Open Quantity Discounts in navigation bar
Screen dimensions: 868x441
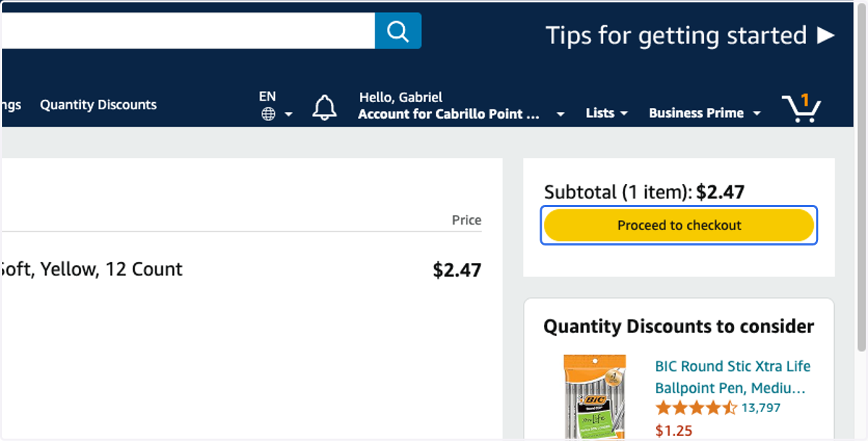click(98, 104)
